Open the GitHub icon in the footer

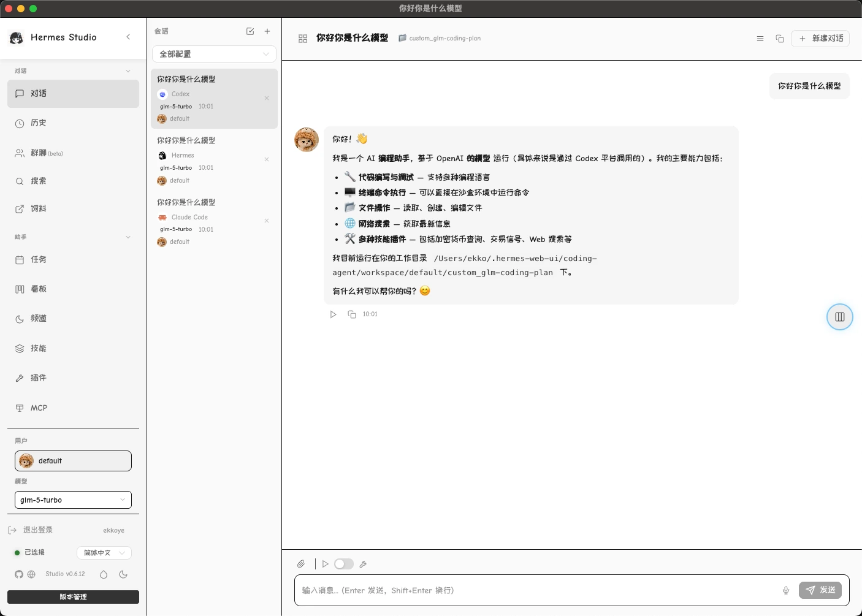(19, 574)
